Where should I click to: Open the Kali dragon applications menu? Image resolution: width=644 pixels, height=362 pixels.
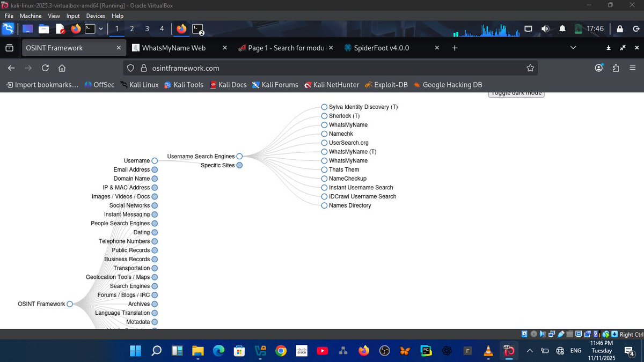pyautogui.click(x=9, y=28)
